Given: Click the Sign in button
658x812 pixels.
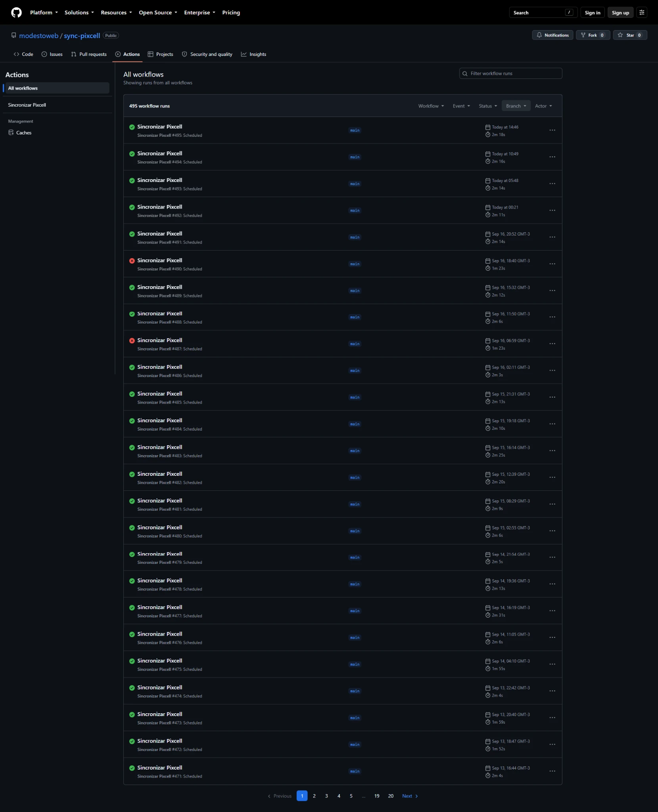Looking at the screenshot, I should point(593,13).
